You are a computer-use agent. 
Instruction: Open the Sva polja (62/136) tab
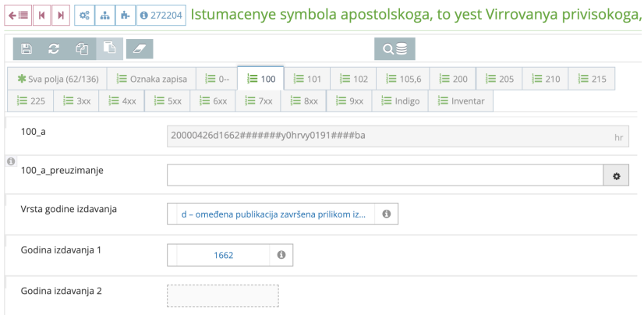click(x=57, y=79)
